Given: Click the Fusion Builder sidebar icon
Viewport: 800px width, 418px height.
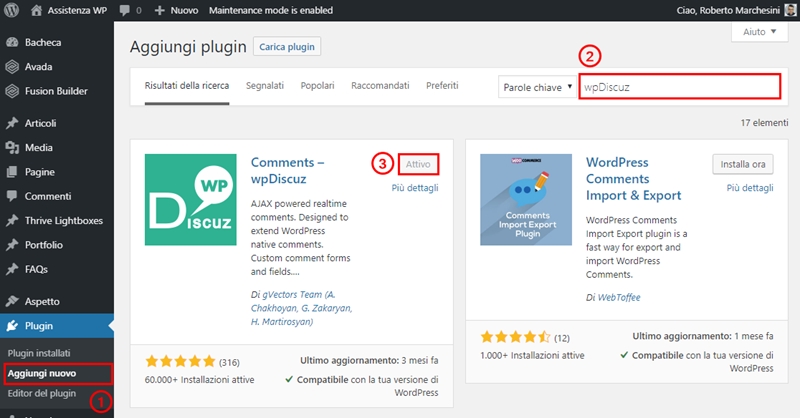Looking at the screenshot, I should pos(12,91).
